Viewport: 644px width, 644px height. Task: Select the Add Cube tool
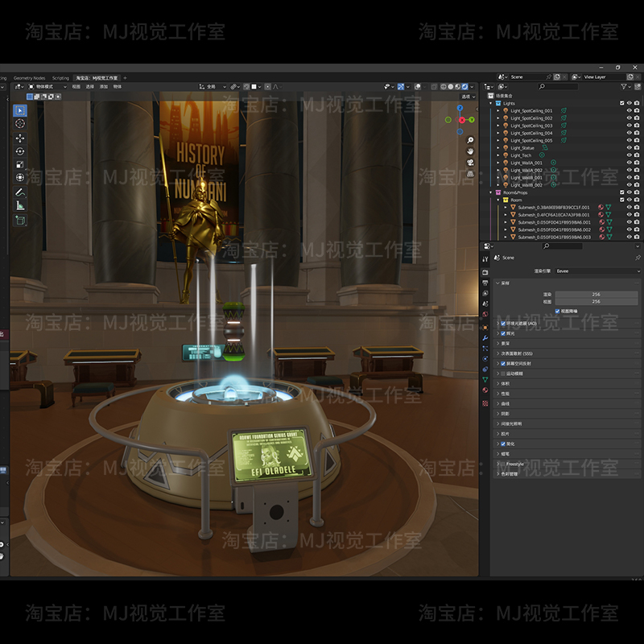coord(20,220)
